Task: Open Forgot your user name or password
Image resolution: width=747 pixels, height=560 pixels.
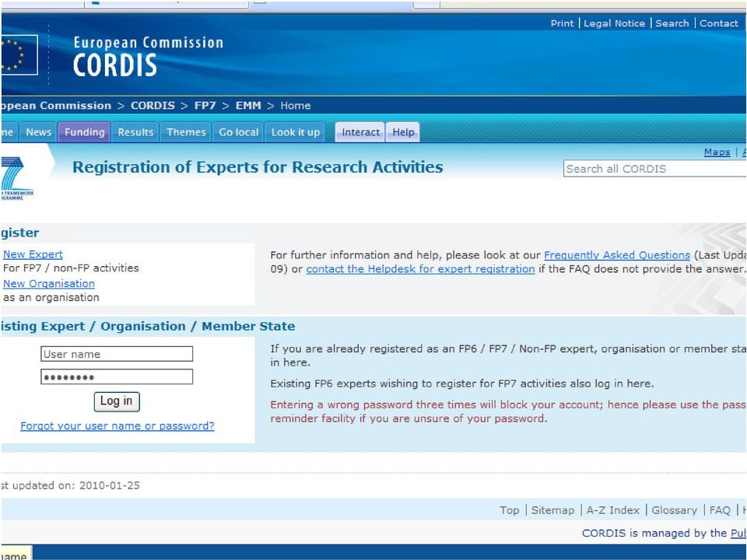Action: tap(117, 425)
